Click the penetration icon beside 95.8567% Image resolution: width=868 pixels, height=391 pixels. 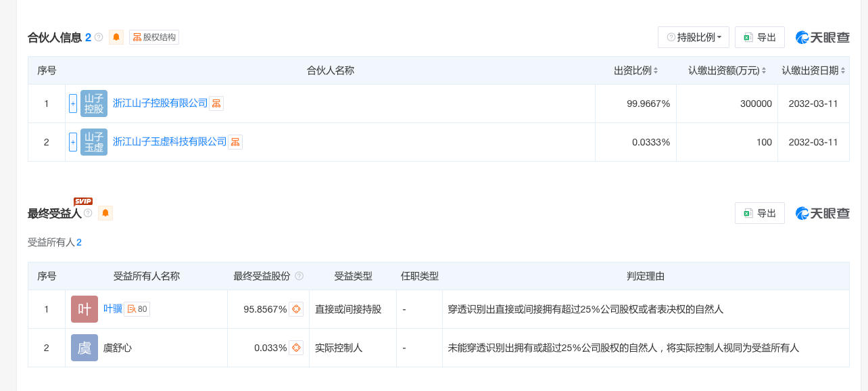point(296,309)
